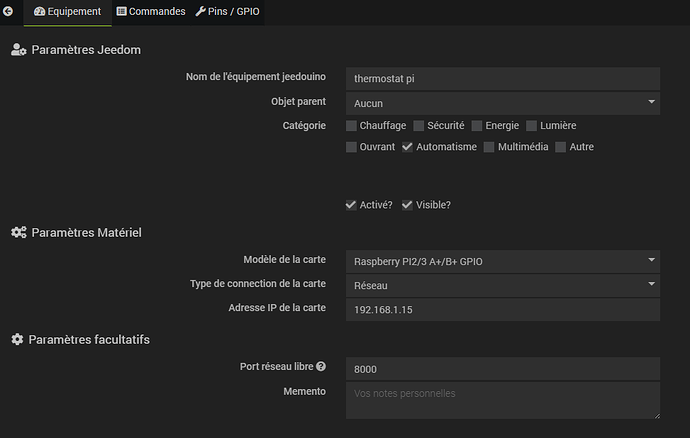Focus the Adresse IP de la carte field

click(x=502, y=310)
